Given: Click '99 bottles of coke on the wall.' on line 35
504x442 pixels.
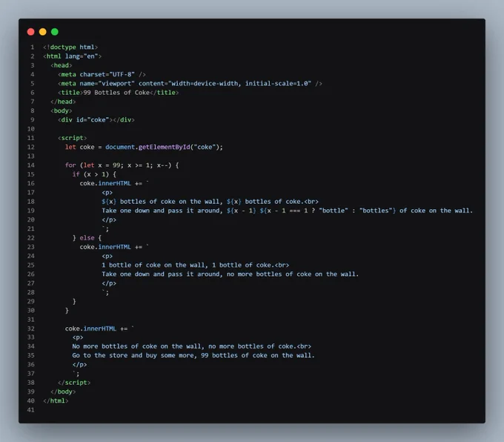Looking at the screenshot, I should (x=258, y=355).
